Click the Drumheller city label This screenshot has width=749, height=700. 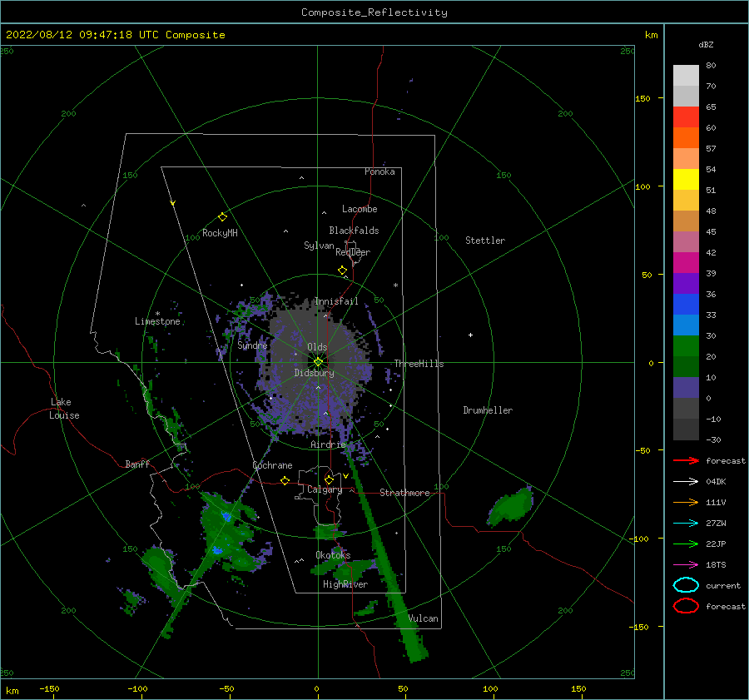pyautogui.click(x=488, y=410)
